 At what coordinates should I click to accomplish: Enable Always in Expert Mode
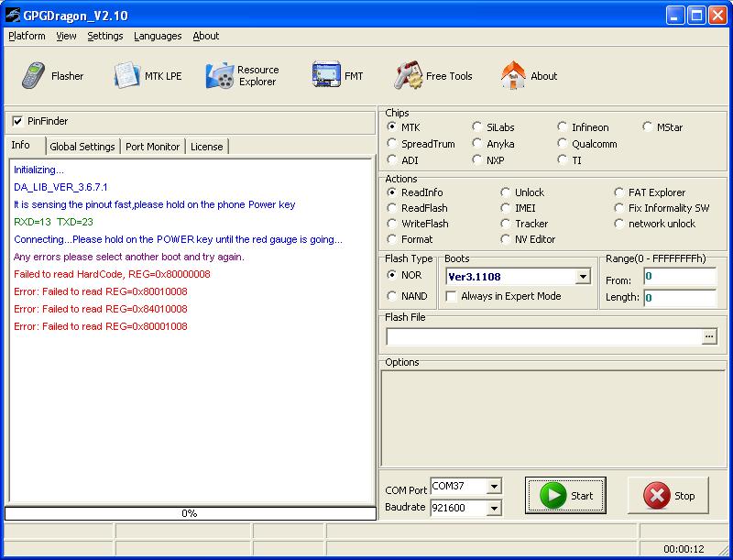(451, 296)
